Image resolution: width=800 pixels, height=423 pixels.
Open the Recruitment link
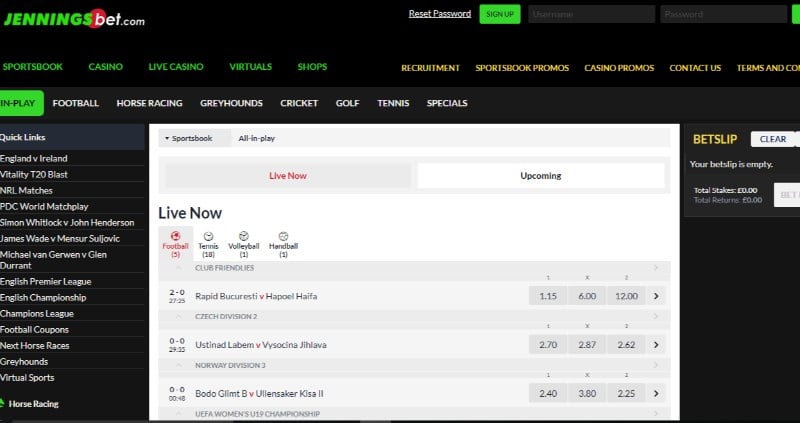[431, 68]
